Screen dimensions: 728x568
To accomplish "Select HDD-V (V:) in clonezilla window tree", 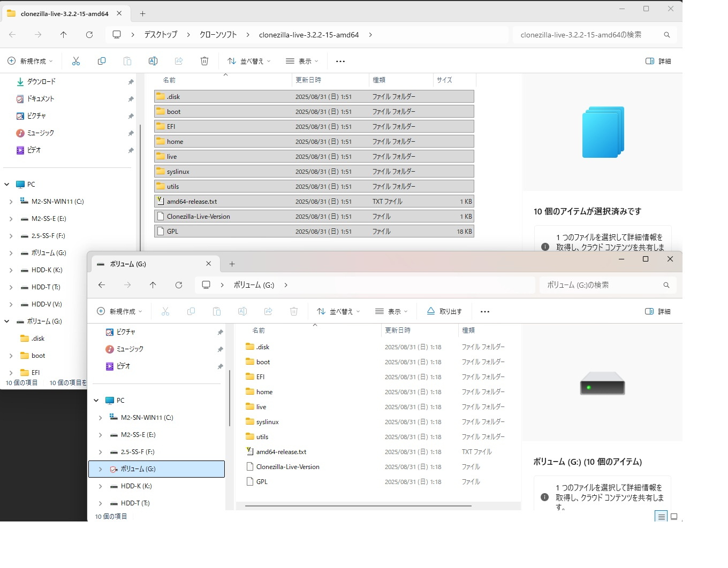I will (47, 304).
